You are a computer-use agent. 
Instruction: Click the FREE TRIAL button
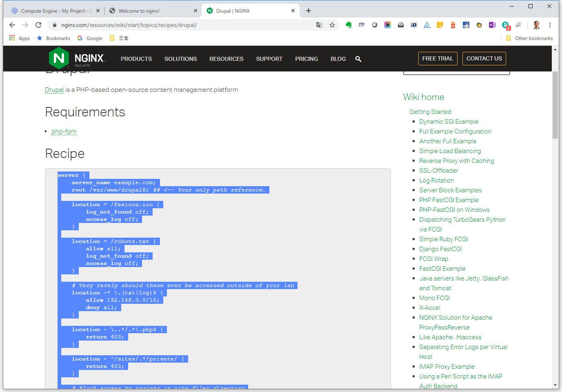tap(438, 58)
